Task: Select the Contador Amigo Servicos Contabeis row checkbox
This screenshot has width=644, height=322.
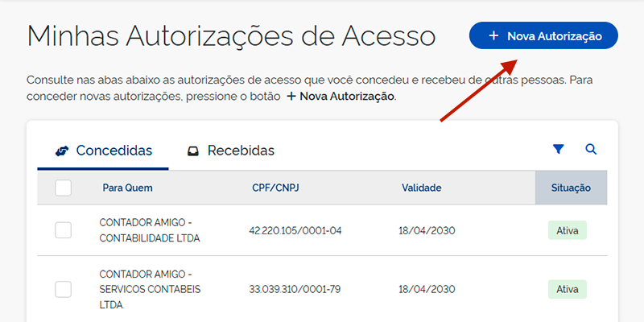Action: click(63, 289)
